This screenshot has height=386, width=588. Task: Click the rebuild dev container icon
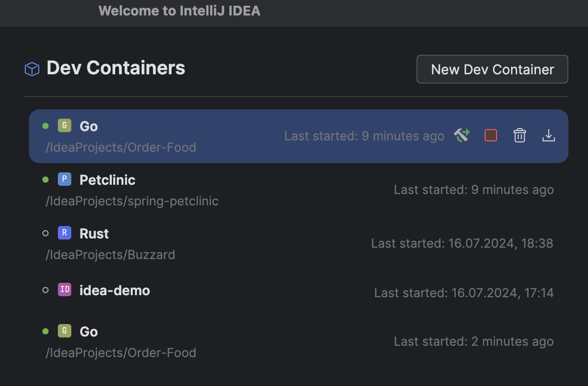pyautogui.click(x=461, y=135)
